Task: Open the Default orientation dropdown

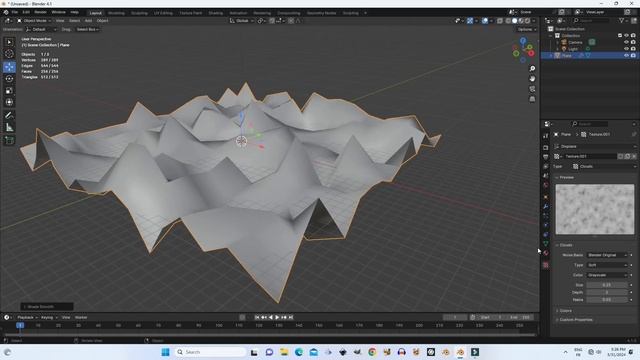Action: click(x=41, y=29)
